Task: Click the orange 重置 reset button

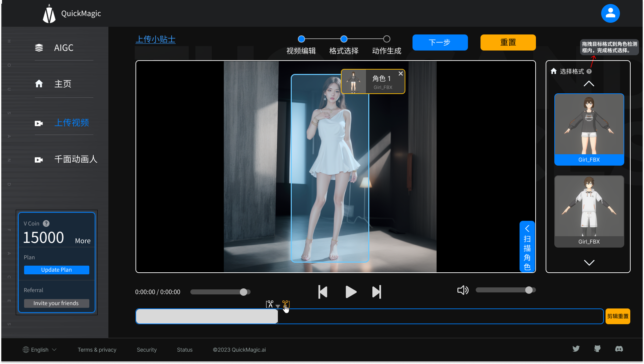Action: pos(508,42)
